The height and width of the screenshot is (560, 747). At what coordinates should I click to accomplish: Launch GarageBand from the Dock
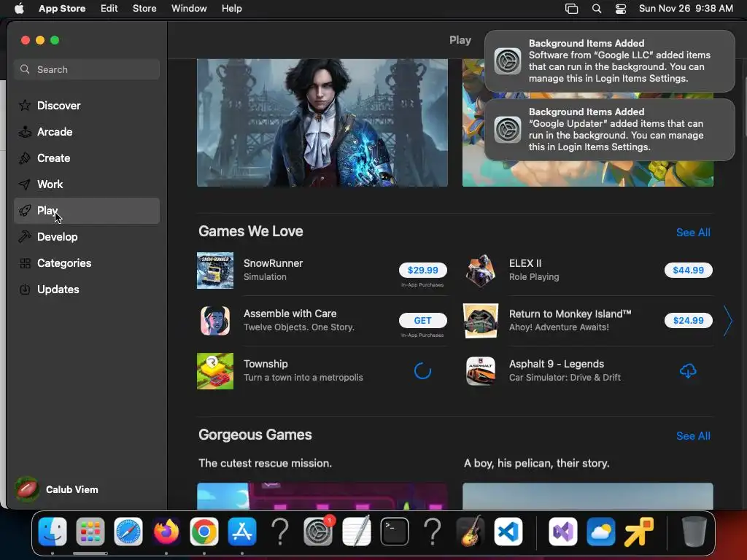pos(471,532)
